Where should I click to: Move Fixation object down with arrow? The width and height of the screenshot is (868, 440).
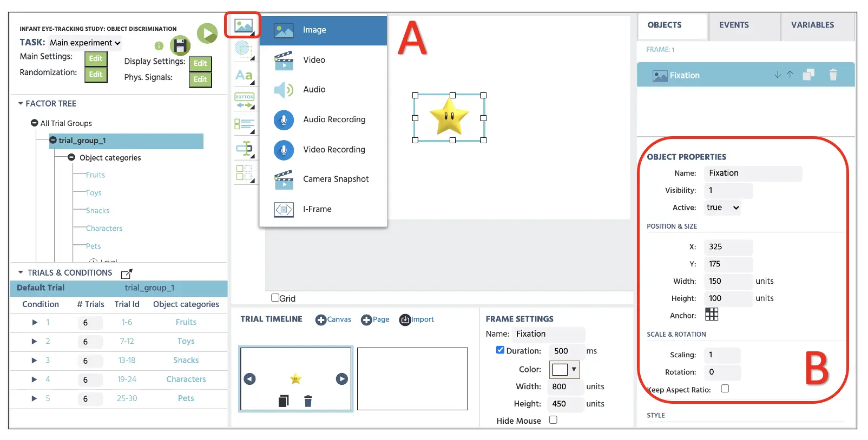[x=778, y=75]
